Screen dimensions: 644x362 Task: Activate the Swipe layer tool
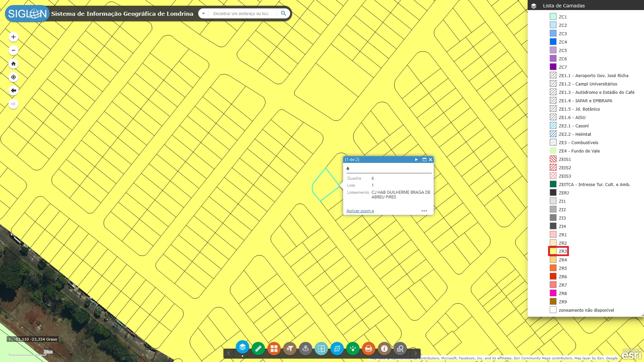coord(321,349)
